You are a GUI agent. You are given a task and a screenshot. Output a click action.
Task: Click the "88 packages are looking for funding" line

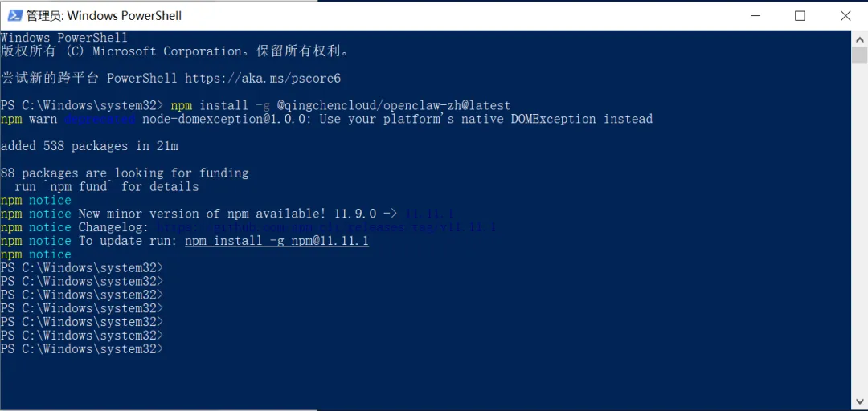click(x=125, y=173)
